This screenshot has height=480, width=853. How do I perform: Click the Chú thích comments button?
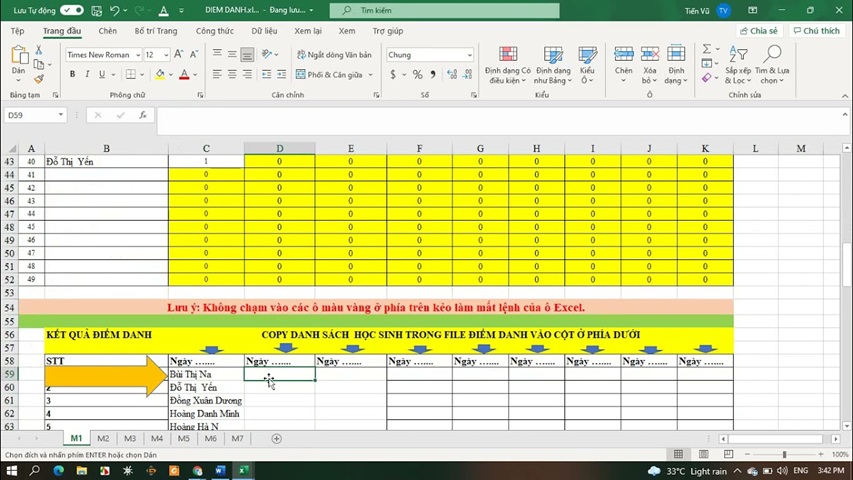816,31
